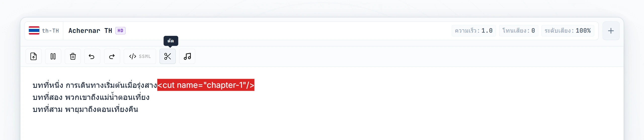Undo the last edit

pyautogui.click(x=92, y=56)
